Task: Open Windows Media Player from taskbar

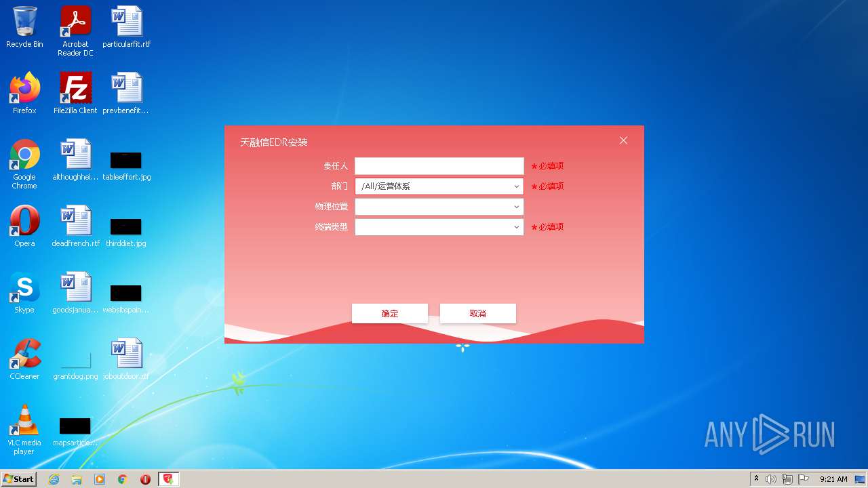Action: tap(100, 479)
